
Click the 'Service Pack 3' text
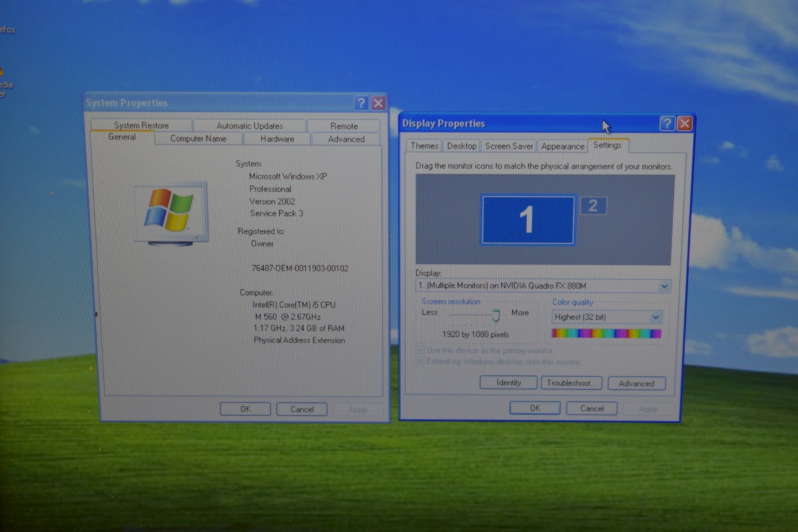tap(277, 213)
